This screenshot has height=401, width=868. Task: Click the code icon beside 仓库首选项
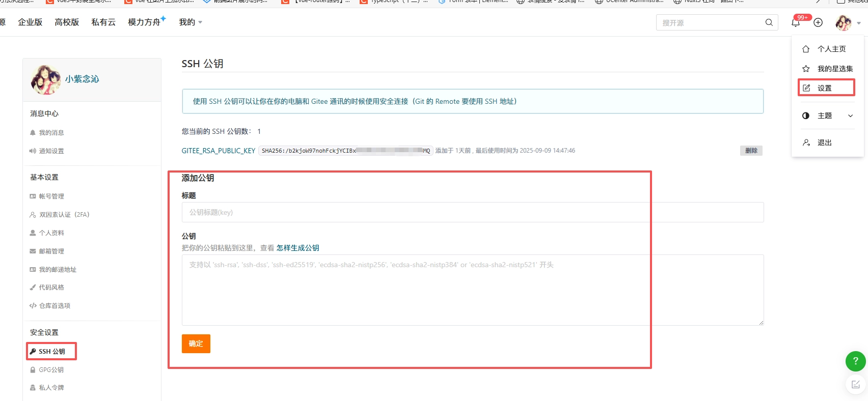click(33, 306)
